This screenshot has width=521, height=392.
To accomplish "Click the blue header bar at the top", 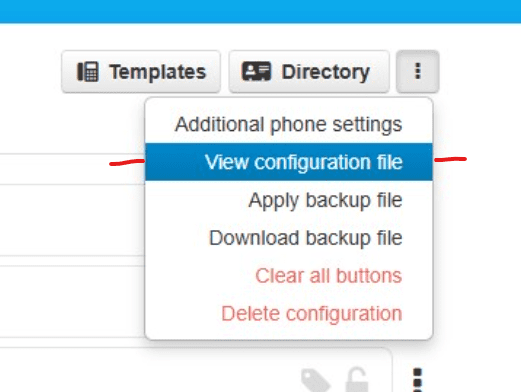I will pyautogui.click(x=260, y=11).
